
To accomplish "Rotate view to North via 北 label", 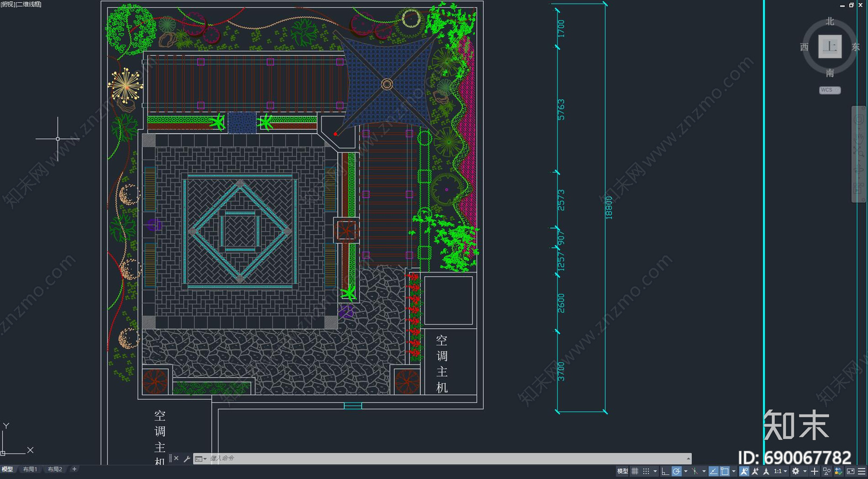I will (830, 21).
